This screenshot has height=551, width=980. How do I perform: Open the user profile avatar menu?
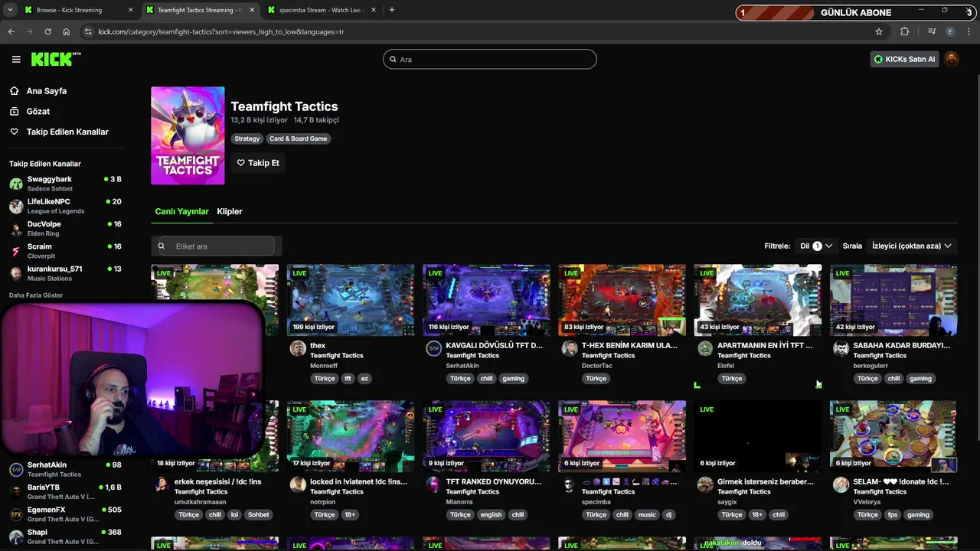tap(952, 59)
